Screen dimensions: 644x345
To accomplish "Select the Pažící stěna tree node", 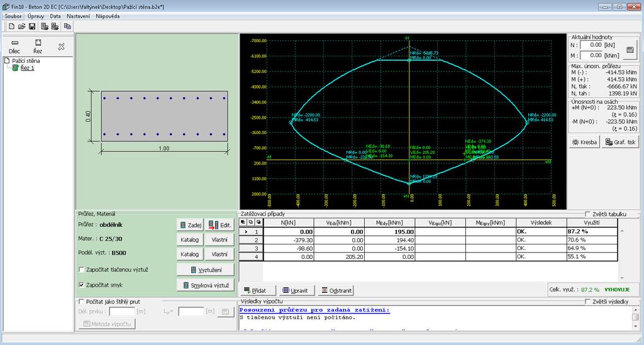I will pyautogui.click(x=26, y=61).
